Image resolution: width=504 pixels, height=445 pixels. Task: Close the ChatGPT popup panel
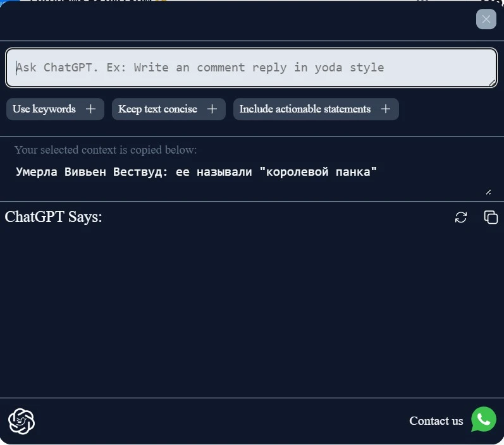tap(486, 19)
